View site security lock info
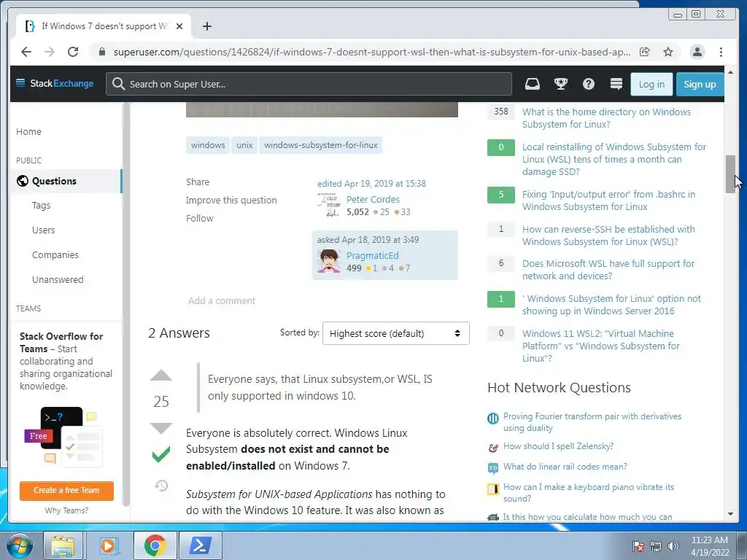747x560 pixels. (x=102, y=52)
